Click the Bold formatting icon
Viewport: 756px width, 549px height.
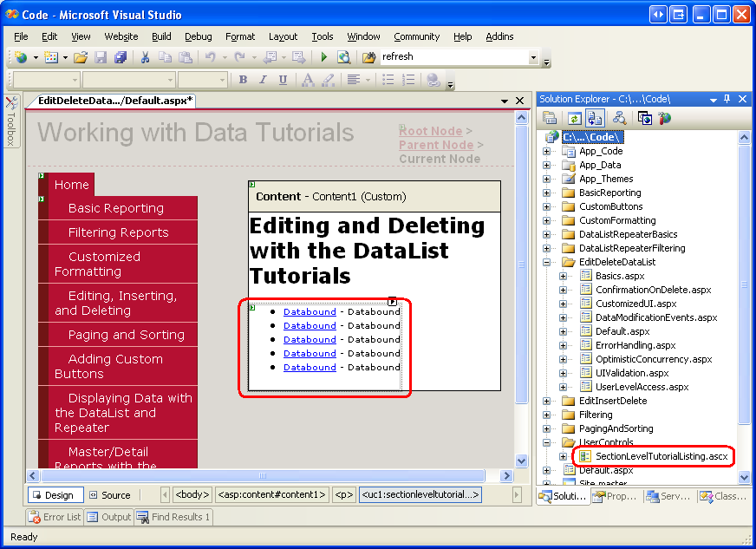(243, 80)
